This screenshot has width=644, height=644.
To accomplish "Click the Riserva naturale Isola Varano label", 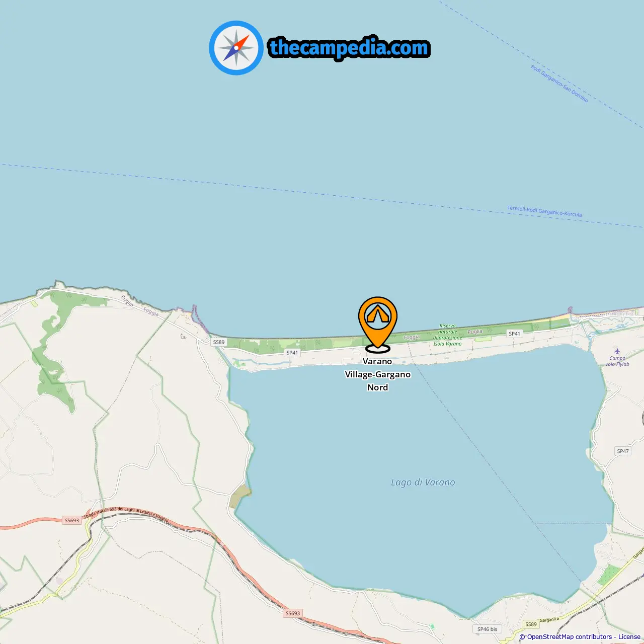I will (x=447, y=335).
